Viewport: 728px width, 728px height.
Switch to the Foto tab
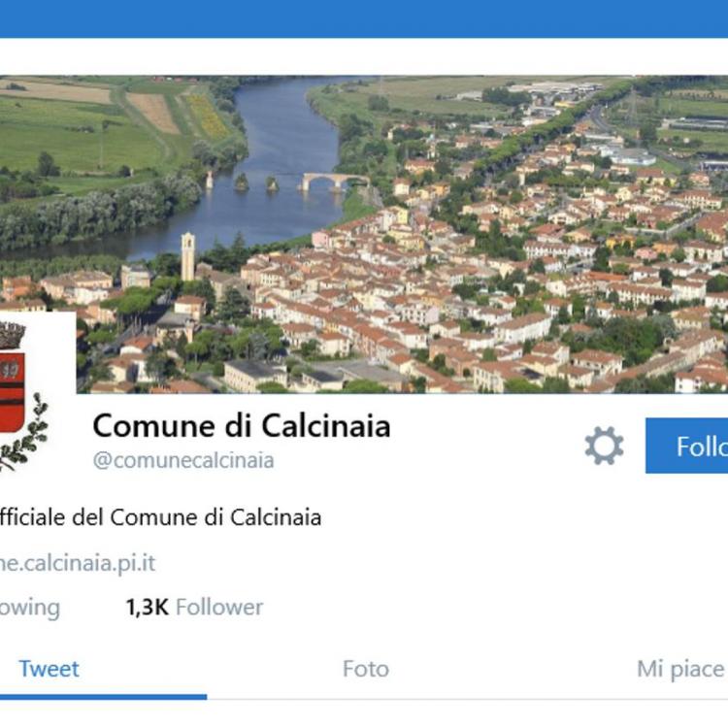click(x=365, y=669)
